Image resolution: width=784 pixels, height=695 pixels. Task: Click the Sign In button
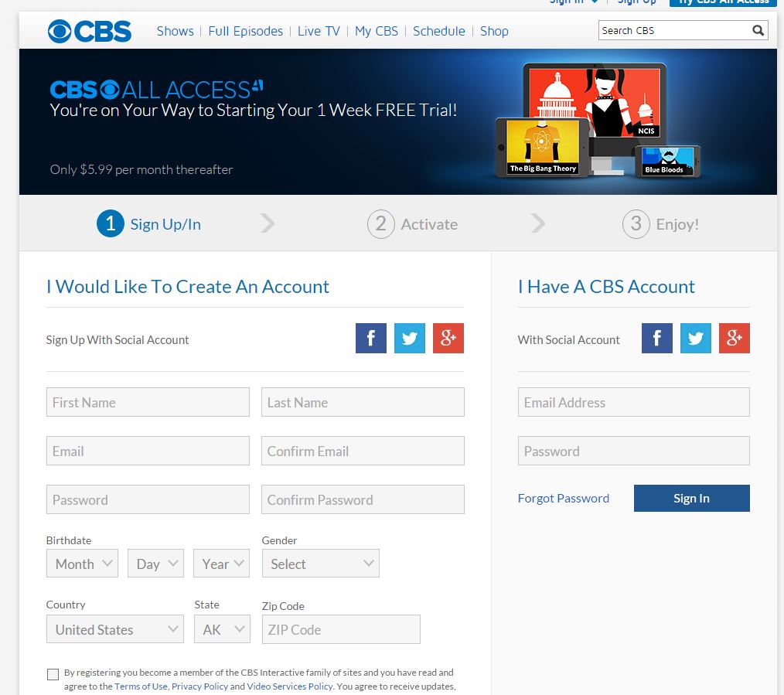(x=691, y=498)
